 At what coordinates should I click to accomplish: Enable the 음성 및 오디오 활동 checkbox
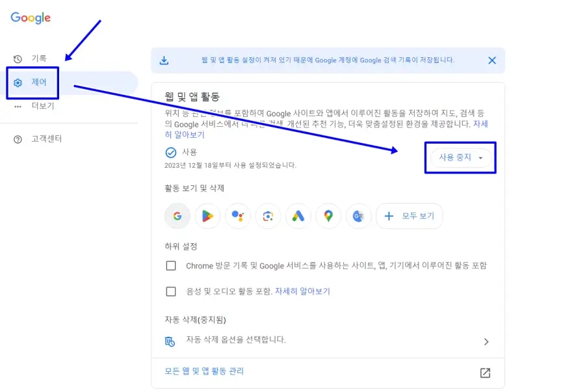click(171, 291)
